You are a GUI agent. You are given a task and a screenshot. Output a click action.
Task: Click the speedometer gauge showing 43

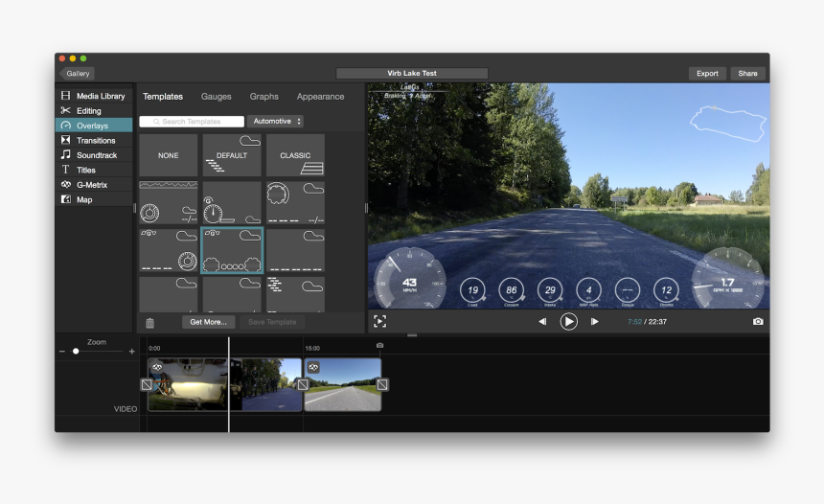(410, 279)
